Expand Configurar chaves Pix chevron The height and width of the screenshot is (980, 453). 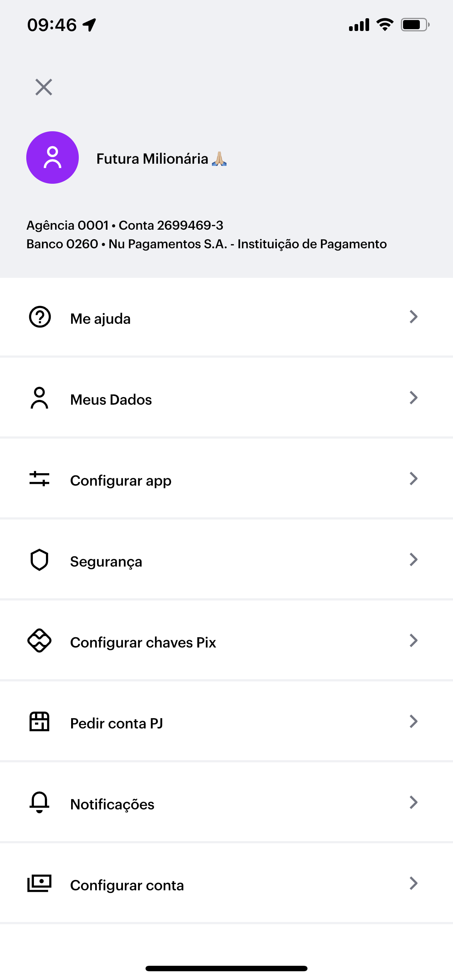point(413,641)
